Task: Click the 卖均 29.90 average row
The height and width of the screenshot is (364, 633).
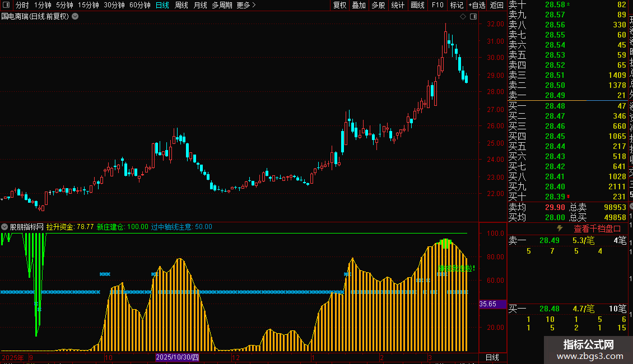Action: [x=537, y=207]
